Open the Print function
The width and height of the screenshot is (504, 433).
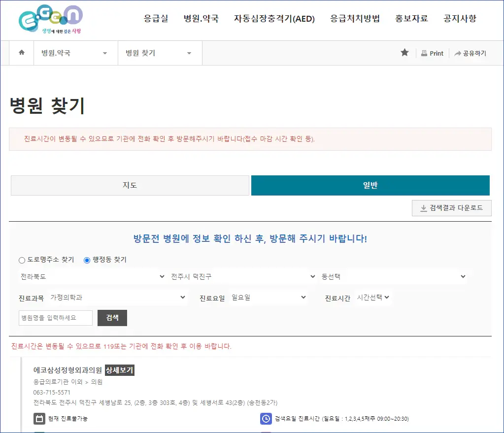tap(432, 53)
